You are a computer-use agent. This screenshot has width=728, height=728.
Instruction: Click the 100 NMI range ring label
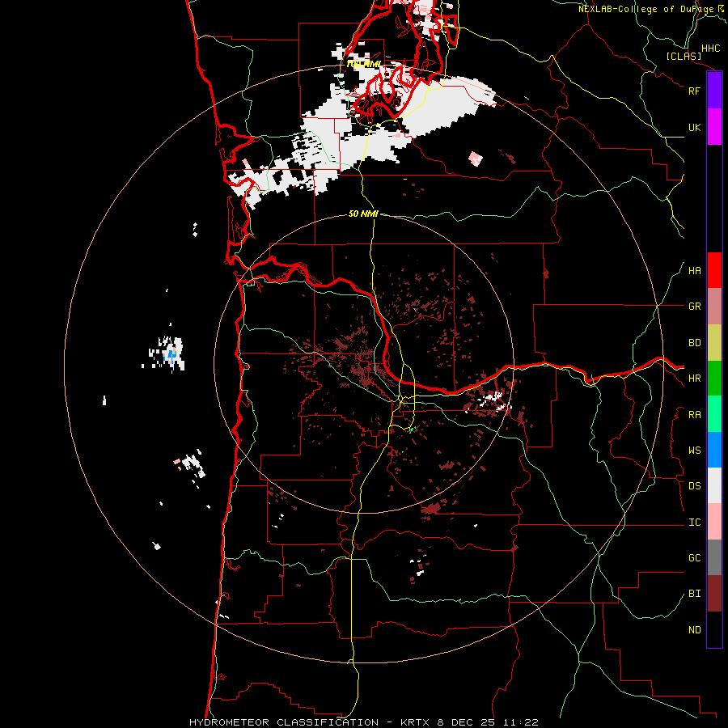(x=363, y=64)
